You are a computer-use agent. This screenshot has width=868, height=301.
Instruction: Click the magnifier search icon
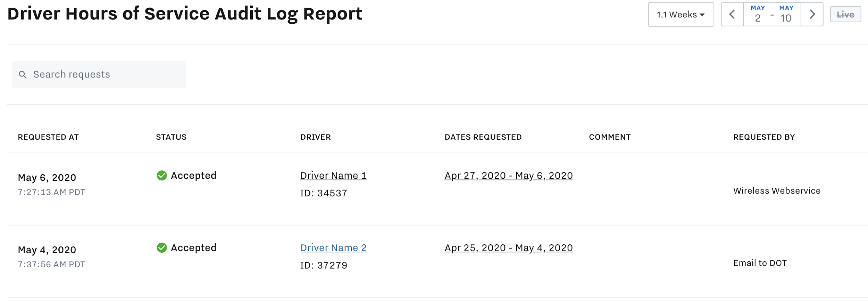pyautogui.click(x=23, y=75)
